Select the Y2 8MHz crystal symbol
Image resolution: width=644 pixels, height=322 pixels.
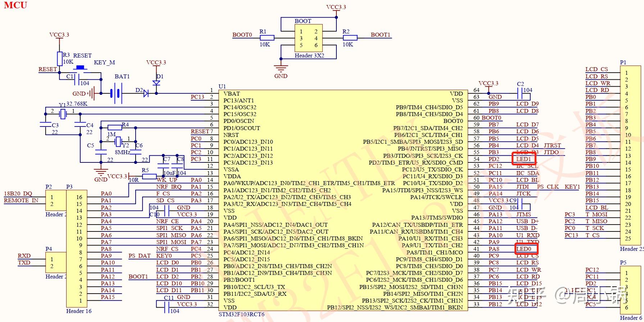coord(118,142)
